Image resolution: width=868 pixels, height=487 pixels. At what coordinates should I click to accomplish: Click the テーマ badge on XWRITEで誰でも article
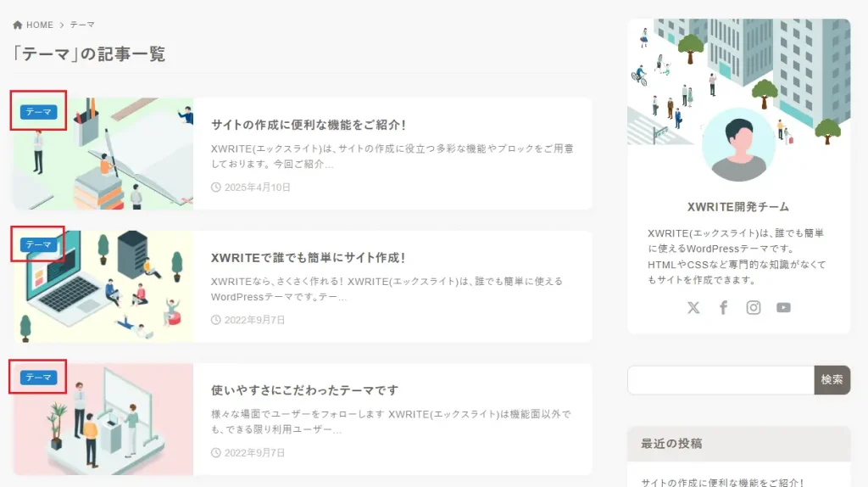coord(39,244)
